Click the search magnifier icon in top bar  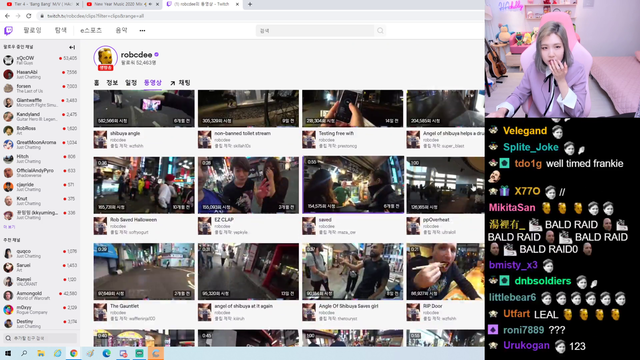380,31
